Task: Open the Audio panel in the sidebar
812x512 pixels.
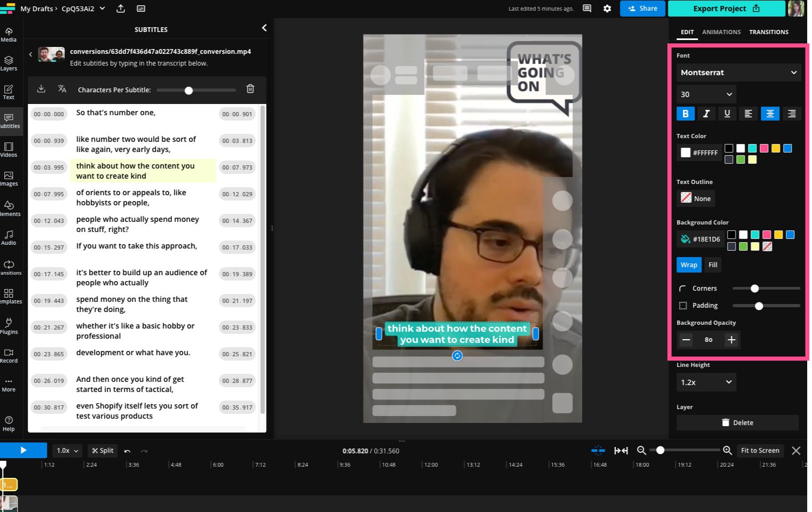Action: (9, 237)
